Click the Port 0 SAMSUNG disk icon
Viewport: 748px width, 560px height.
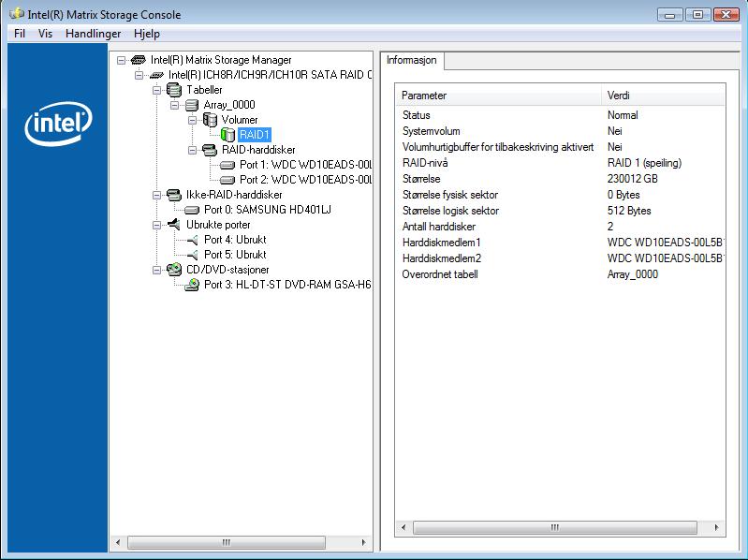[192, 210]
